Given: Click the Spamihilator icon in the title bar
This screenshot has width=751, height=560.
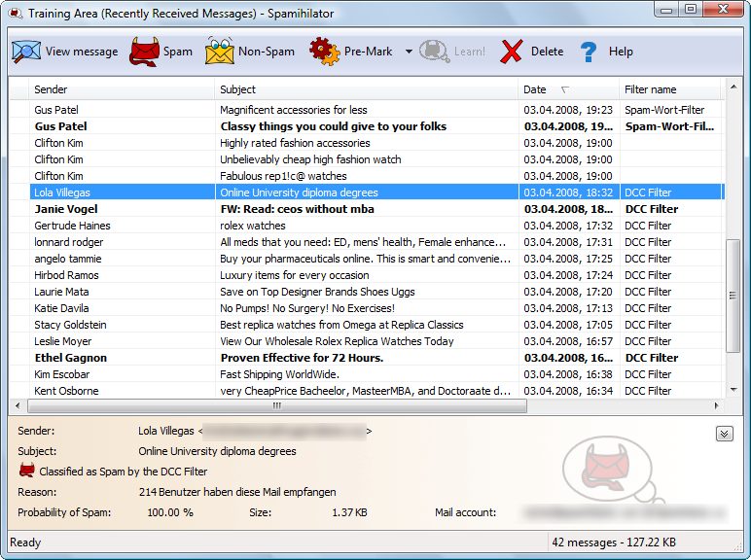Looking at the screenshot, I should (16, 13).
